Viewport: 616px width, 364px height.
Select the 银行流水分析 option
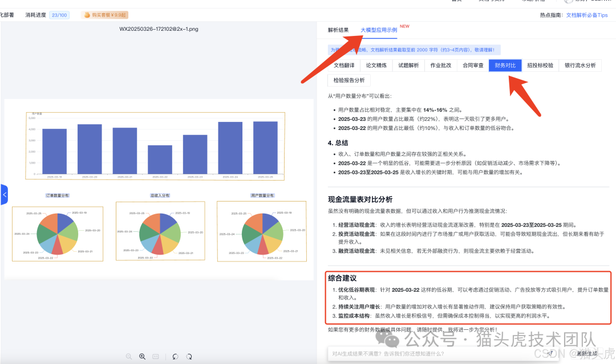(580, 66)
